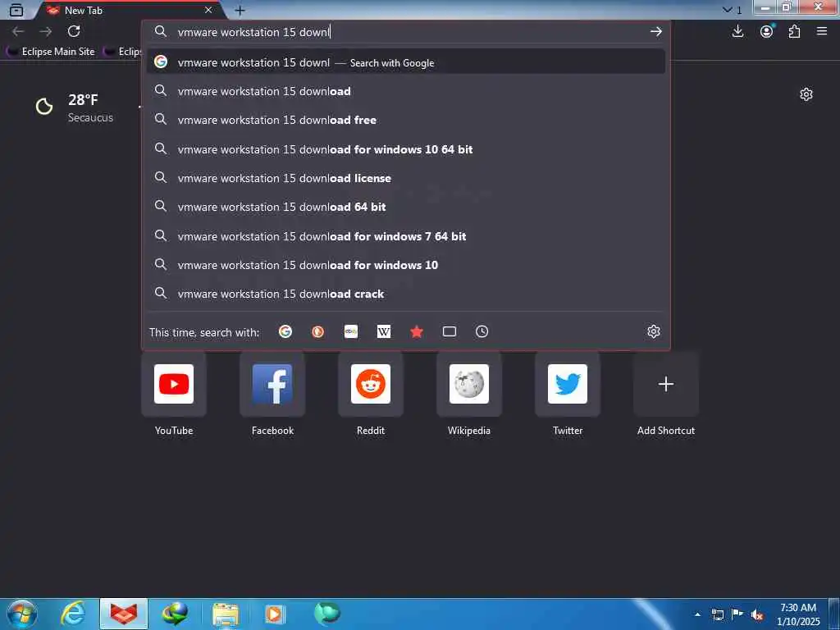The image size is (840, 630).
Task: Select suggestion ending 'download free'
Action: [x=405, y=120]
